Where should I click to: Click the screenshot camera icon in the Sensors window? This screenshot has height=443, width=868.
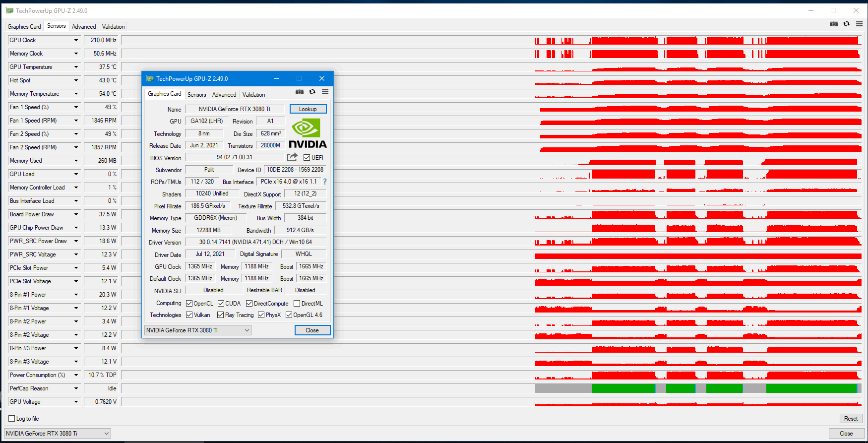[834, 24]
